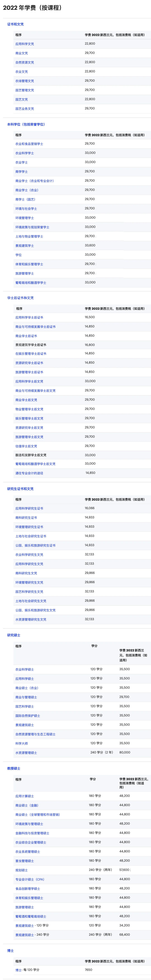Screen dimensions: 151x980
Task: Open the 金融科技与投资管理硕士 link
Action: coord(32,833)
